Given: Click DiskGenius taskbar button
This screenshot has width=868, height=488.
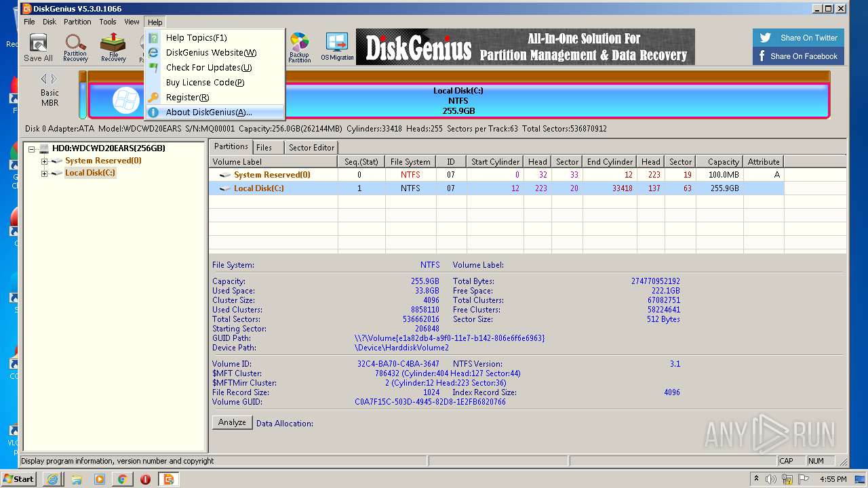Looking at the screenshot, I should (168, 479).
